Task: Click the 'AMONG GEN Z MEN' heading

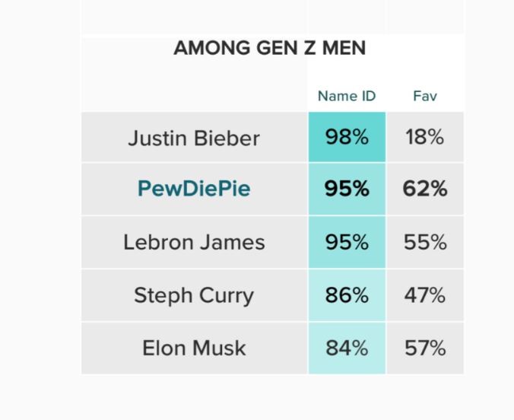Action: (x=269, y=48)
